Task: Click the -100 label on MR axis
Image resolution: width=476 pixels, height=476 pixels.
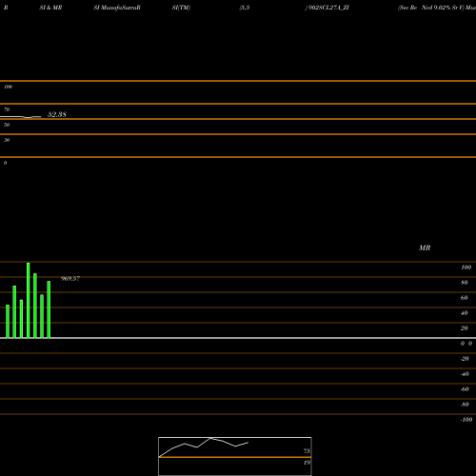Action: (x=466, y=420)
